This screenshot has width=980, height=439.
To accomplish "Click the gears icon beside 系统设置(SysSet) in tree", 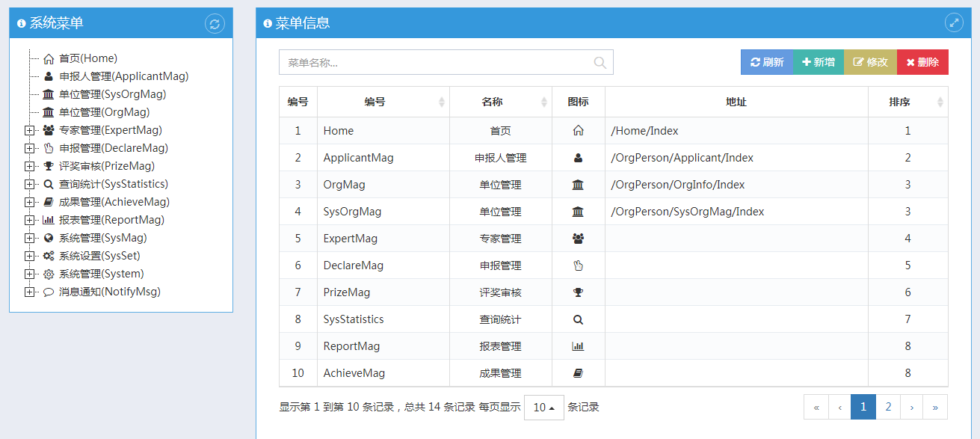I will [x=49, y=256].
